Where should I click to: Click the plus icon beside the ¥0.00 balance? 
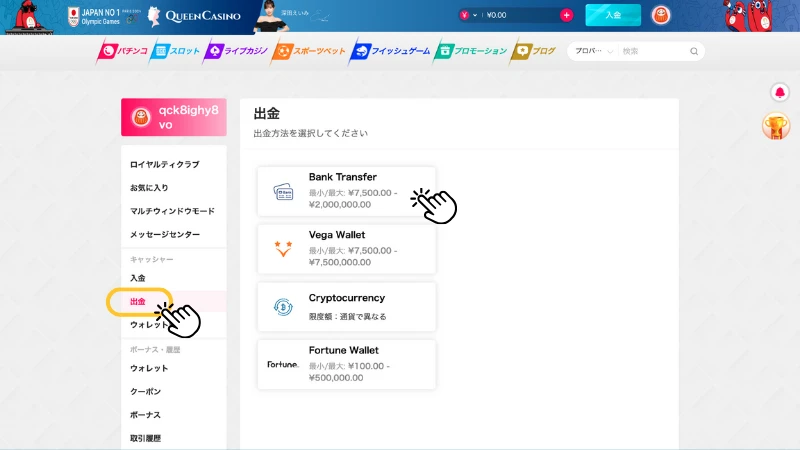pos(566,15)
